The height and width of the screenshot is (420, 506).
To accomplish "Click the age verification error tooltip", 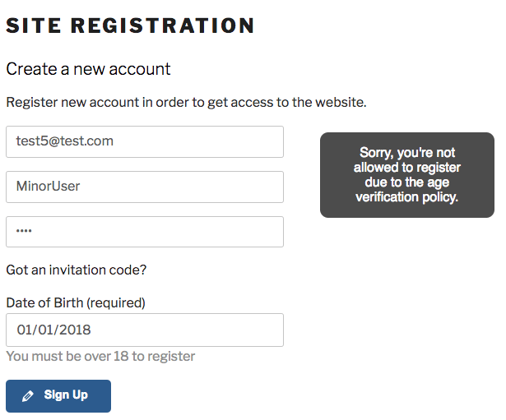I will coord(406,175).
